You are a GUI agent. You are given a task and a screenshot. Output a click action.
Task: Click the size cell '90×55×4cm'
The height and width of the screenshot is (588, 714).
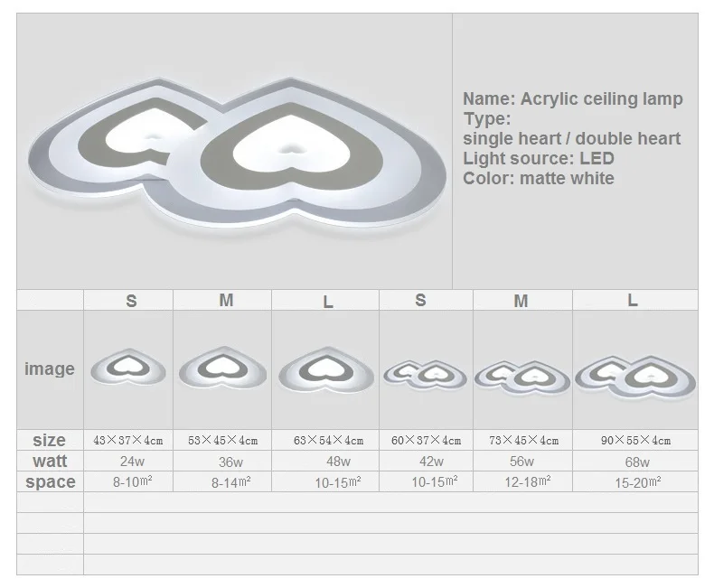point(635,441)
